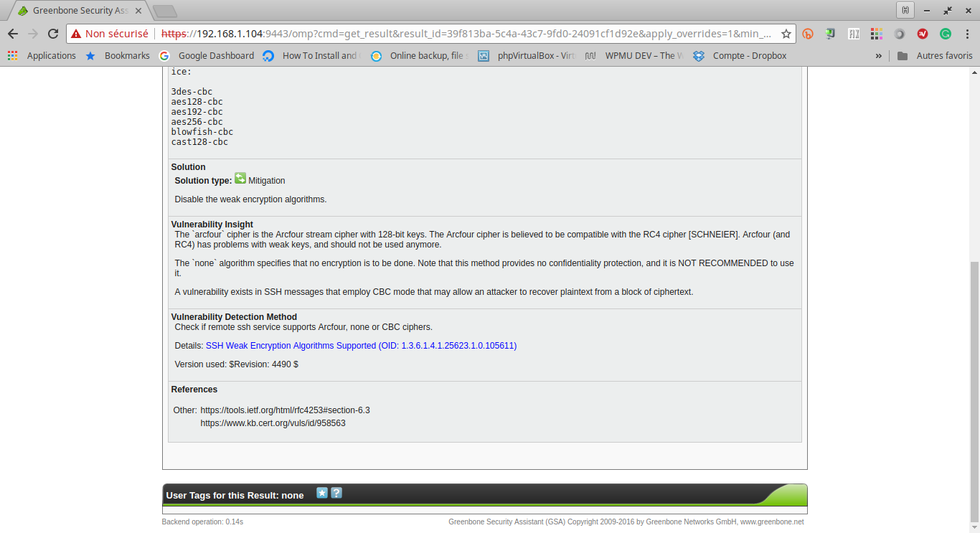Viewport: 980px width, 533px height.
Task: Click the 'aes128-cbc' cipher entry
Action: click(197, 102)
